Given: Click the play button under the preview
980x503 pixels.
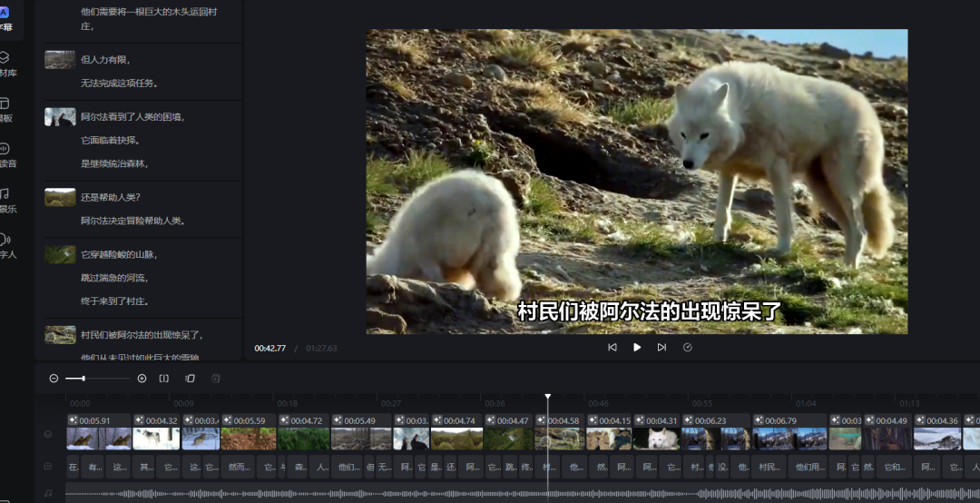Looking at the screenshot, I should [637, 347].
